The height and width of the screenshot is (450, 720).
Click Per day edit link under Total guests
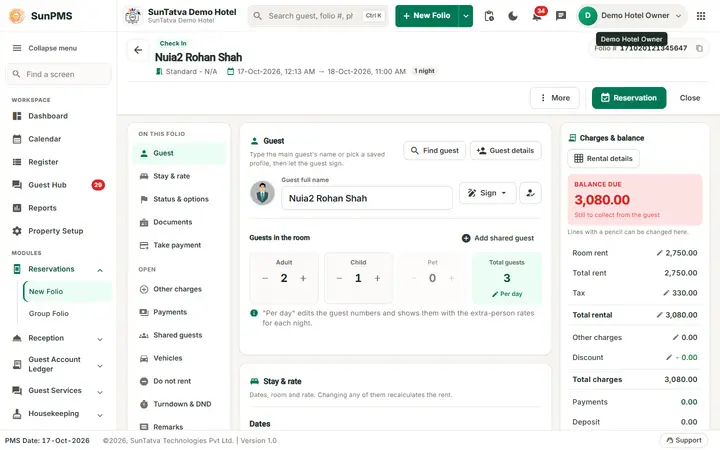[x=507, y=294]
